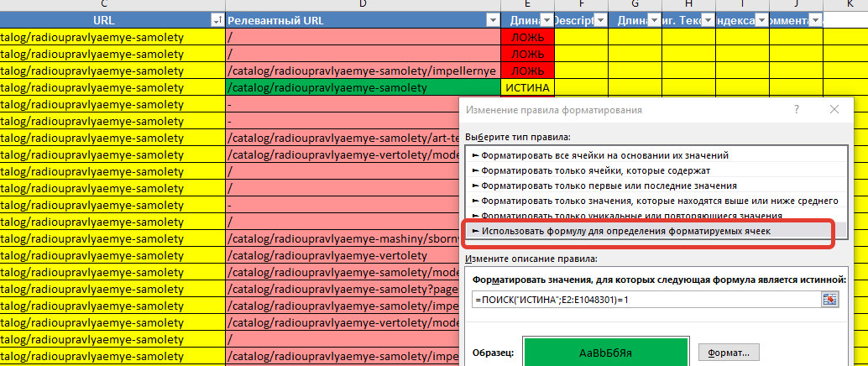Click the URL header cell text
Image resolution: width=868 pixels, height=366 pixels.
(x=104, y=20)
